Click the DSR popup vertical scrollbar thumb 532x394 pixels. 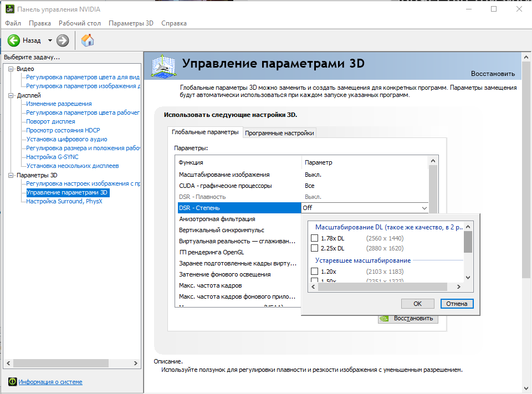(x=468, y=242)
